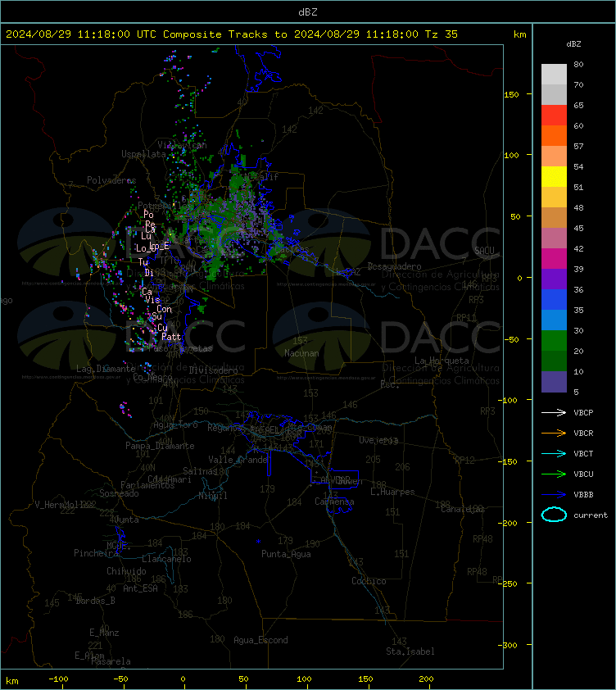616x690 pixels.
Task: Click the 'Vis' storm track label
Action: pyautogui.click(x=152, y=300)
